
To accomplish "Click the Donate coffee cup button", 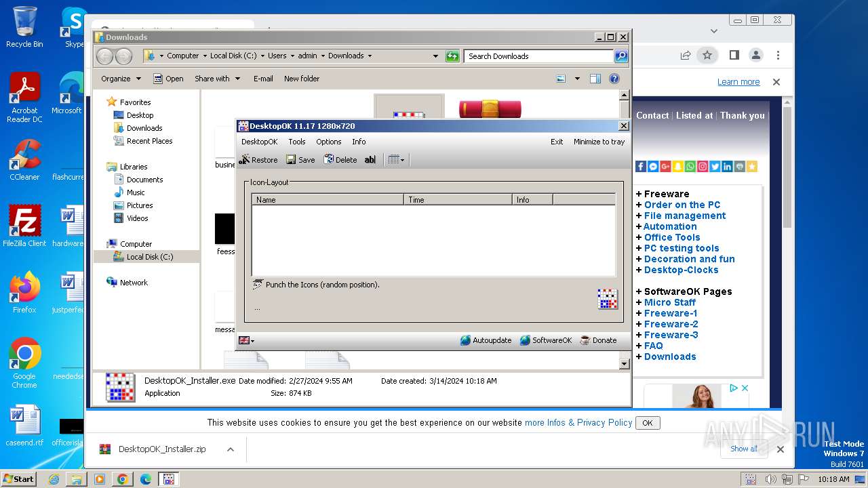I will (x=599, y=340).
